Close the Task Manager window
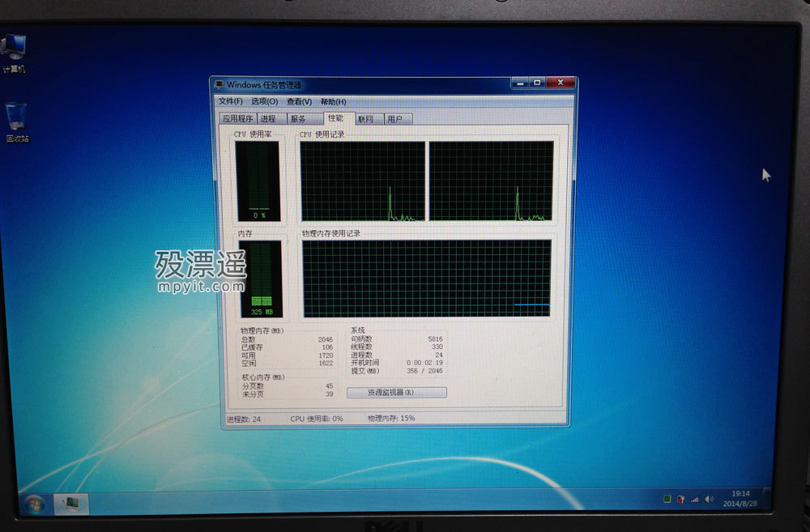 pos(561,83)
